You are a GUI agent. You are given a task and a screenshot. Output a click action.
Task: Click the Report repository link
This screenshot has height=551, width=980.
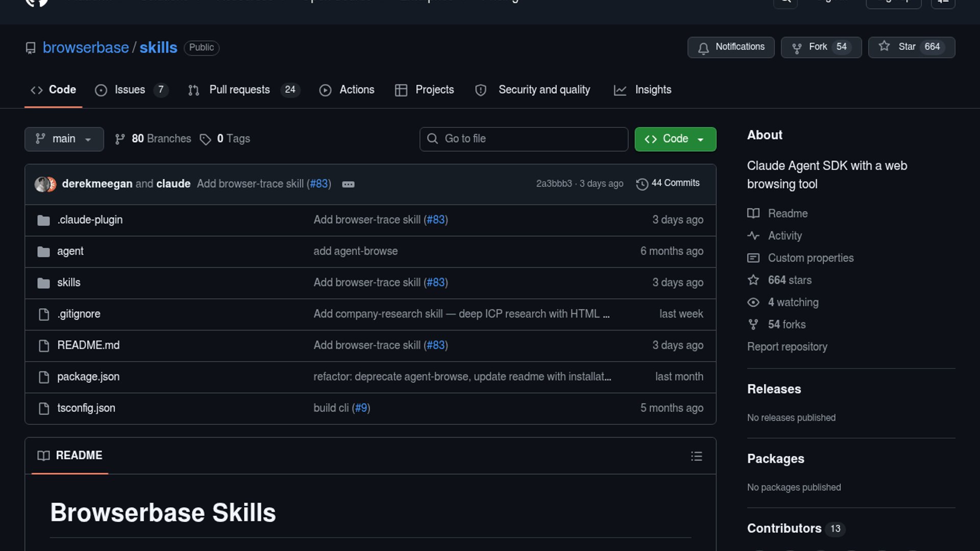point(787,346)
